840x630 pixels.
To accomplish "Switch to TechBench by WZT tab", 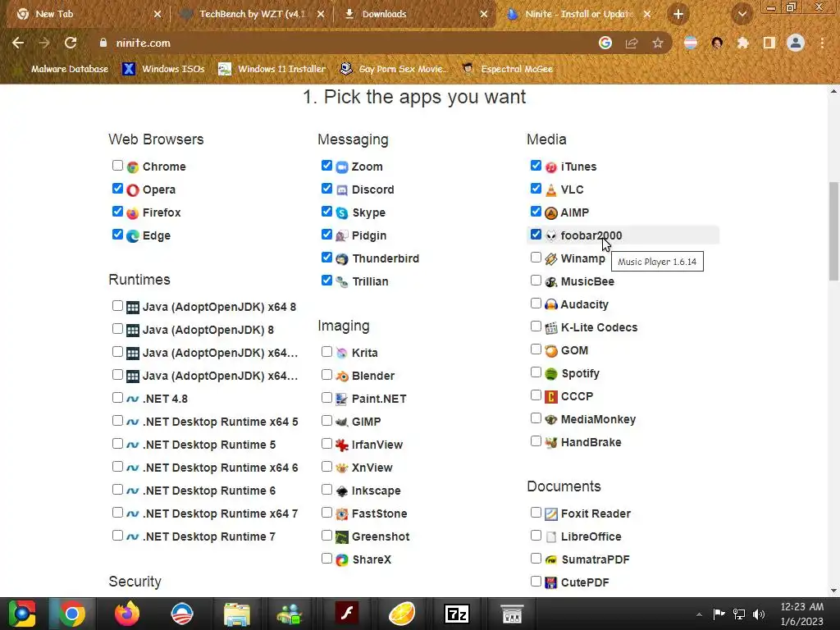I will point(252,14).
